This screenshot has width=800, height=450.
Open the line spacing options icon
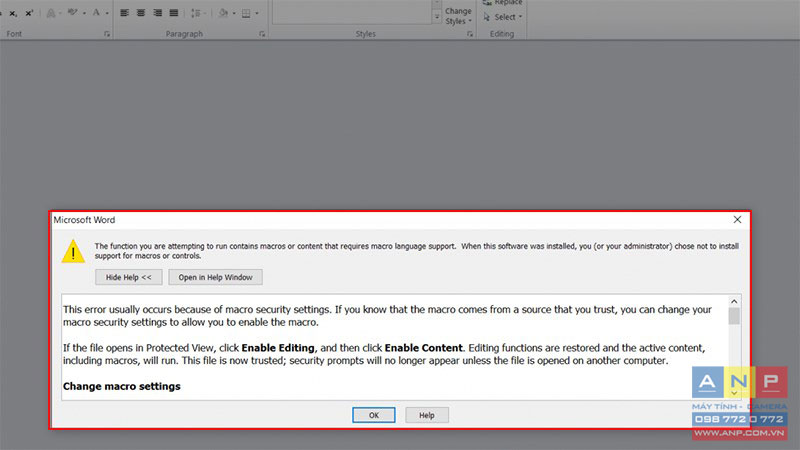click(x=195, y=13)
